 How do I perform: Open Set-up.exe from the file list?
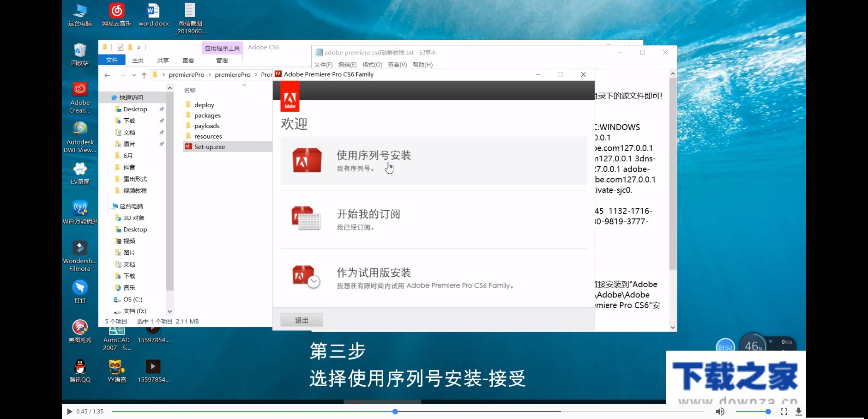209,146
